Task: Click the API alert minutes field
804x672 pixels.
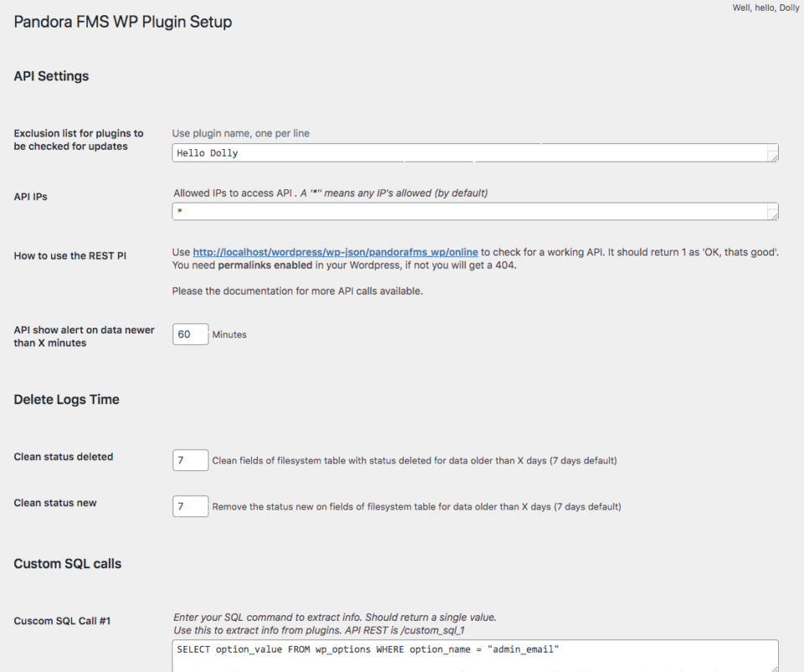Action: 190,334
